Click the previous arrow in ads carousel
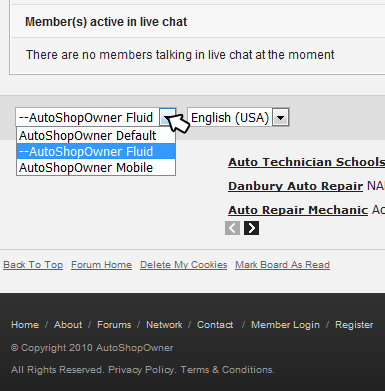 tap(232, 228)
